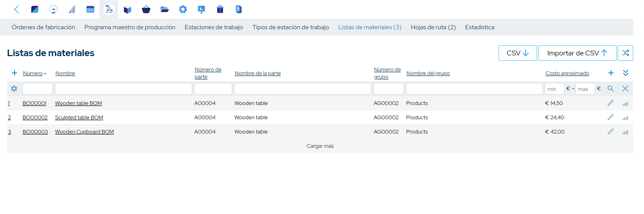Click the Importar de CSV button
The height and width of the screenshot is (214, 644).
pyautogui.click(x=577, y=53)
